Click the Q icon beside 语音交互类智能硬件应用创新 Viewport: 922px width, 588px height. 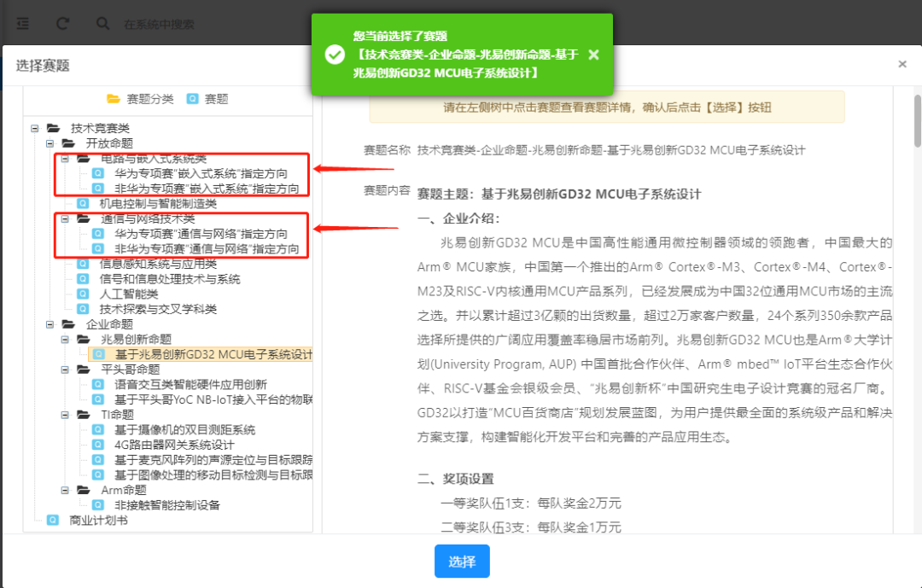pos(98,385)
